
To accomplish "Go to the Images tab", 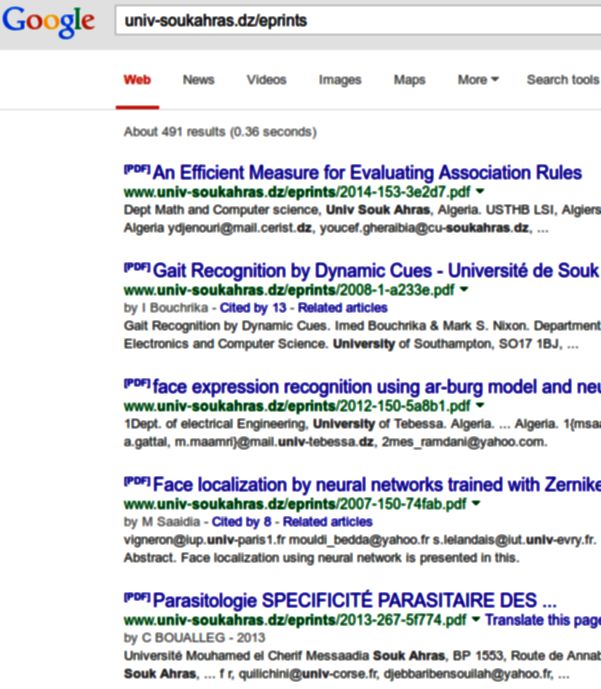I will tap(340, 80).
